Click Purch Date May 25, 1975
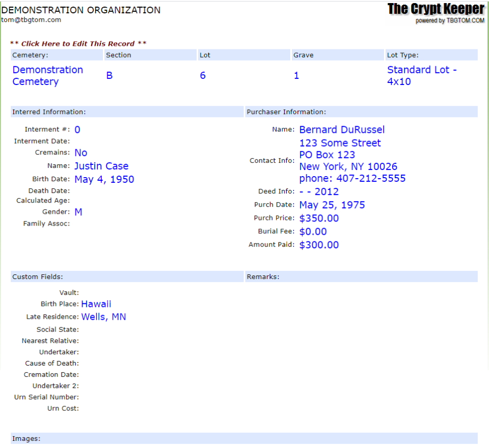Viewport: 489px width, 448px height. 332,205
